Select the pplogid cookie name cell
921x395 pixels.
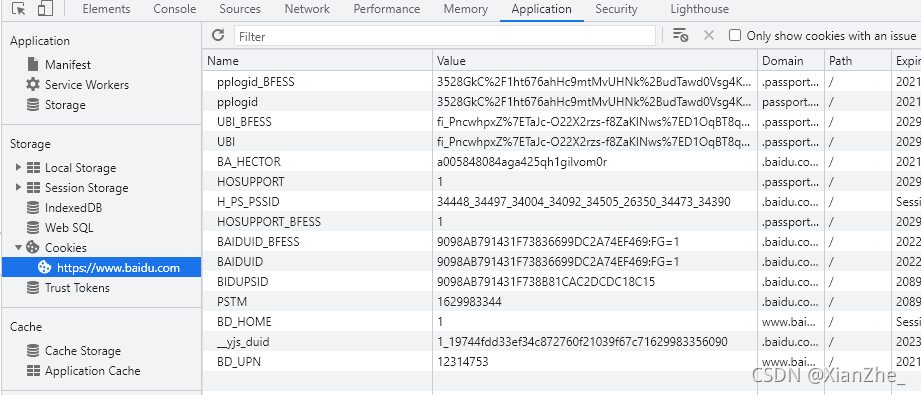pyautogui.click(x=318, y=102)
